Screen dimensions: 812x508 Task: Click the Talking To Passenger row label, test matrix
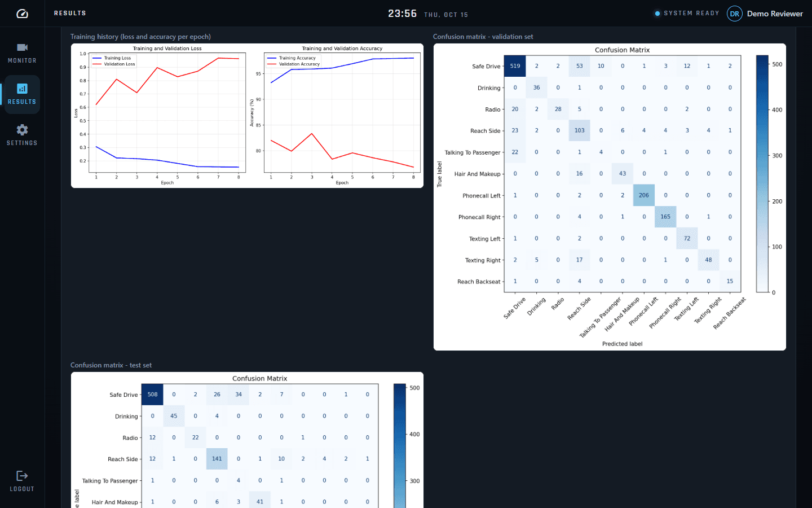[x=110, y=481]
